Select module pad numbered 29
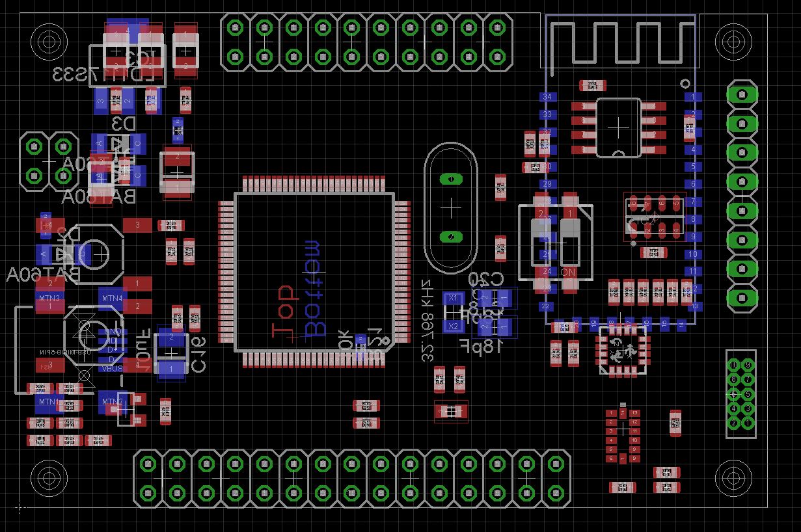801x532 pixels. coord(548,183)
